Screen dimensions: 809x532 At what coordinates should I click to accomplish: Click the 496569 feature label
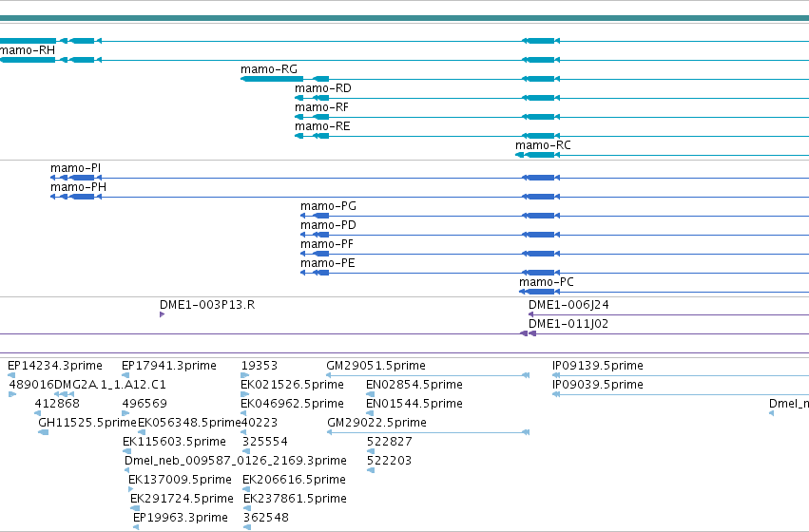click(144, 404)
